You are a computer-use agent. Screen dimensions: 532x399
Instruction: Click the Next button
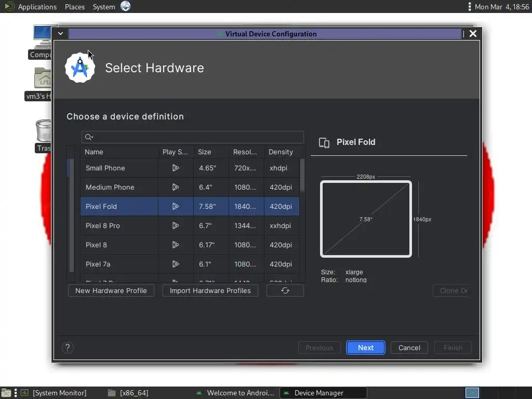(x=365, y=348)
